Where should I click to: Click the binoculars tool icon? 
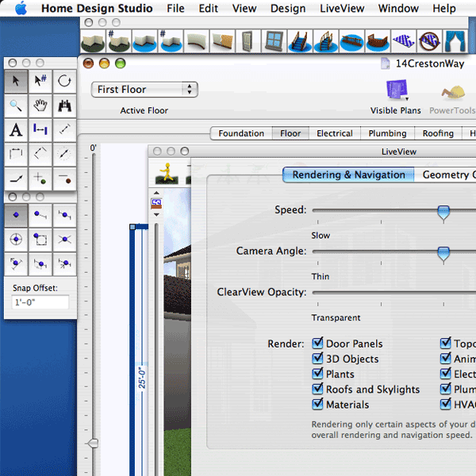click(65, 105)
